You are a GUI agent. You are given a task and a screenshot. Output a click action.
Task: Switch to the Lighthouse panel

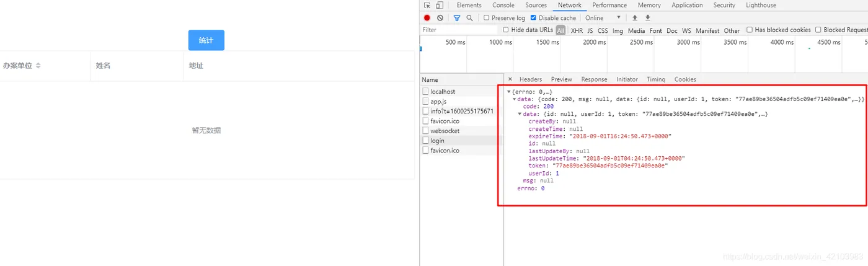pos(761,5)
